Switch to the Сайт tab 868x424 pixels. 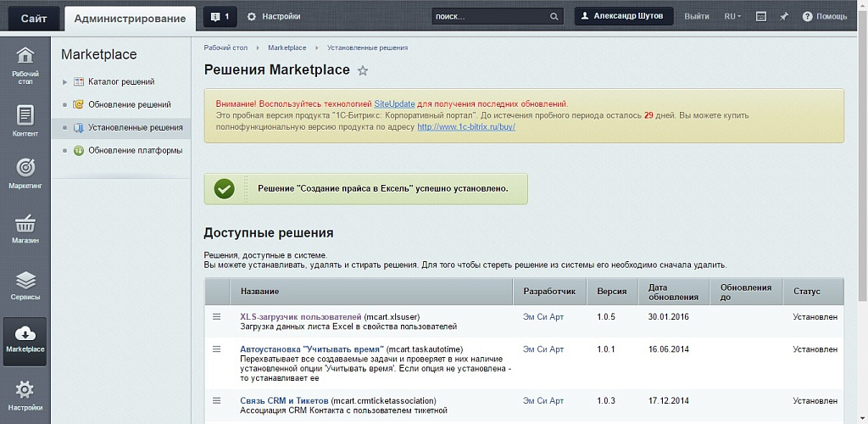tap(34, 18)
